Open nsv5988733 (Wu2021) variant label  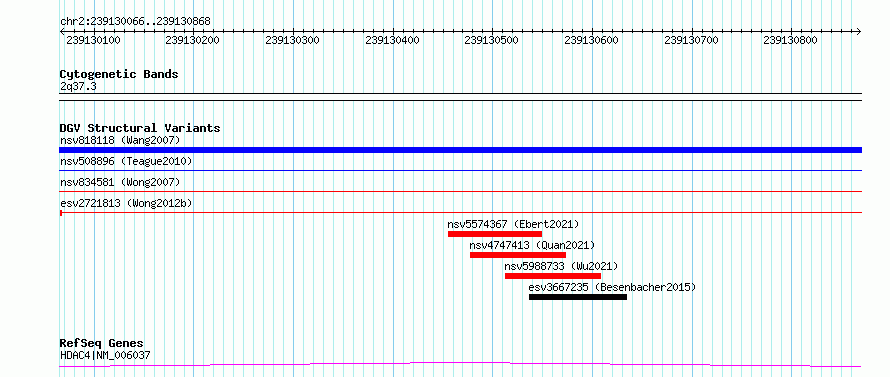tap(561, 266)
